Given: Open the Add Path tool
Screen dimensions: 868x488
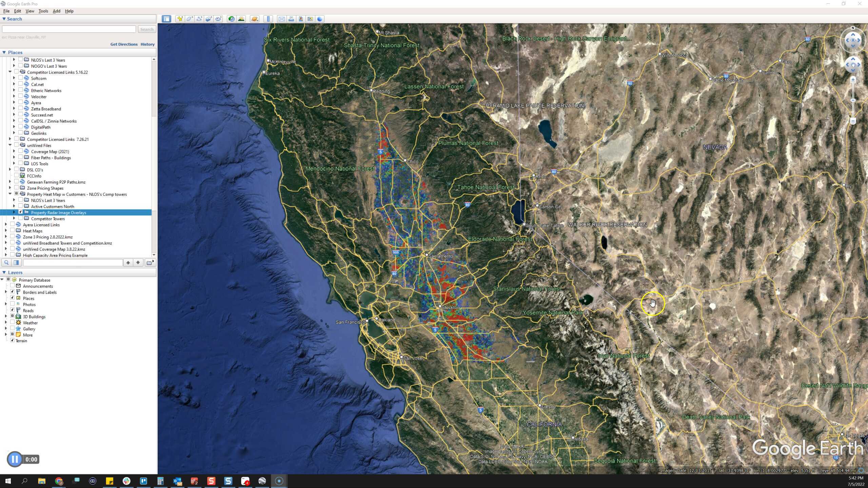Looking at the screenshot, I should pos(199,19).
